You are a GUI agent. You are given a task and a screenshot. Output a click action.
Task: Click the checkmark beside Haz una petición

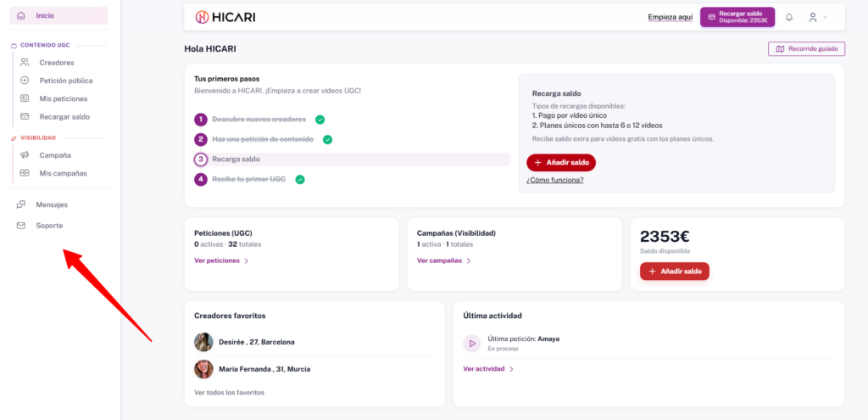[327, 139]
